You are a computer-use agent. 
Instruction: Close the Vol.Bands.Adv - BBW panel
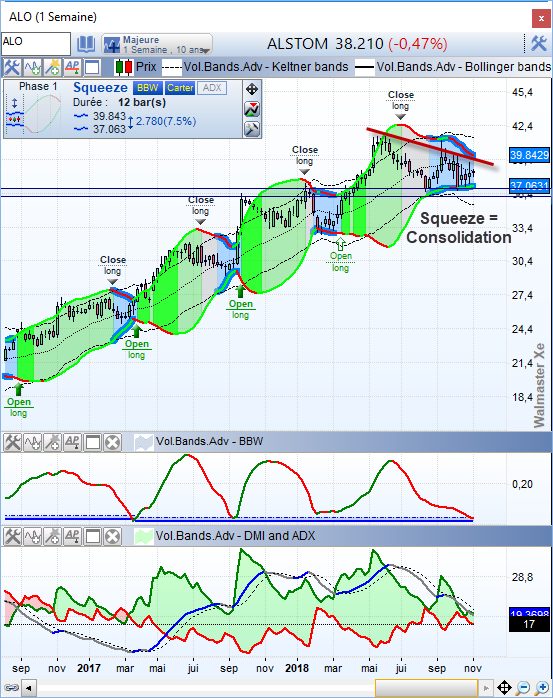coord(112,442)
